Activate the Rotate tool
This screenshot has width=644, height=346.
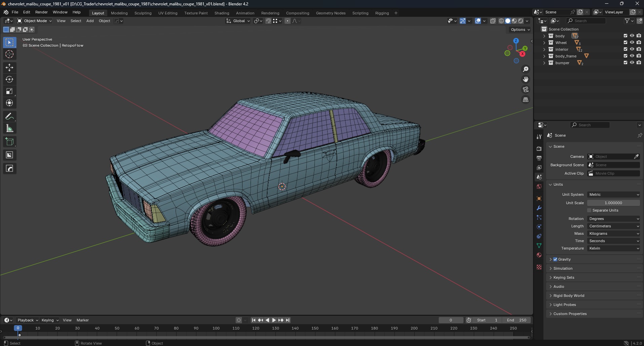coord(9,79)
